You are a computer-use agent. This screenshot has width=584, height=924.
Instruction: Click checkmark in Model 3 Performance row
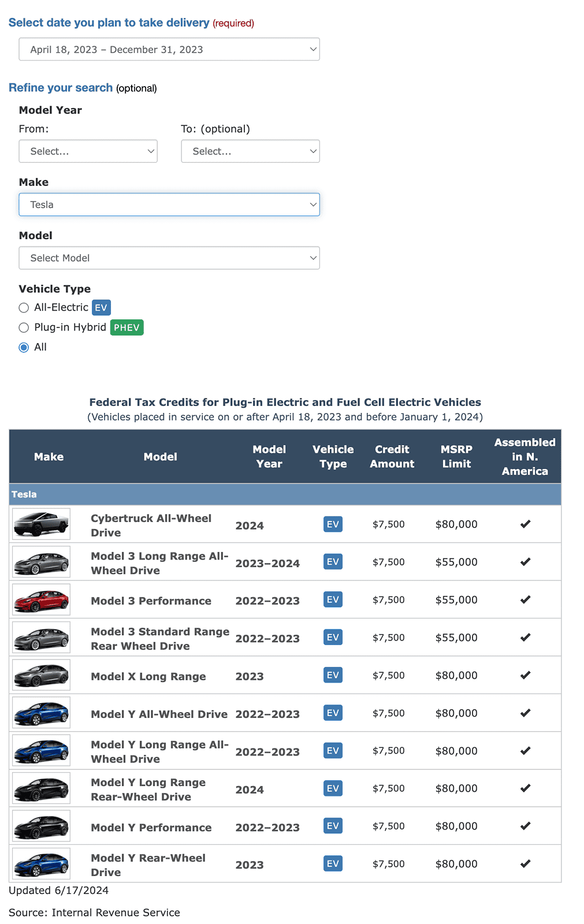[525, 599]
